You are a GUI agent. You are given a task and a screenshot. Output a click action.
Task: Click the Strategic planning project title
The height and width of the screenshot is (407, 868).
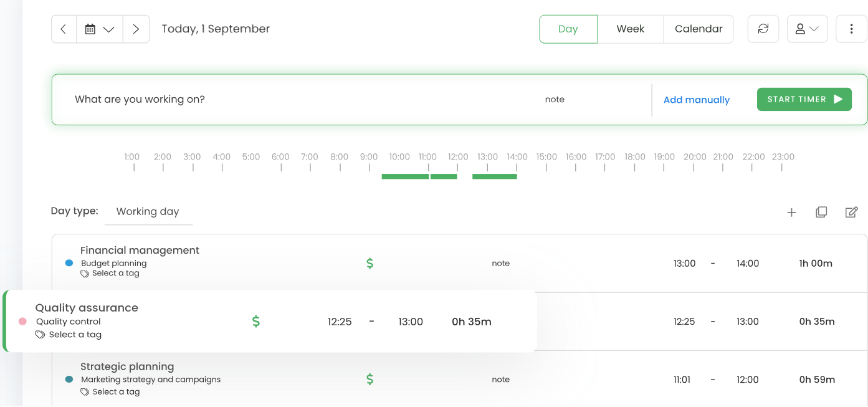point(127,367)
